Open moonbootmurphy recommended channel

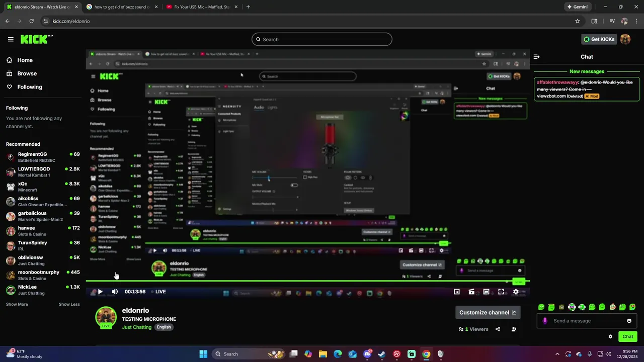(43, 275)
